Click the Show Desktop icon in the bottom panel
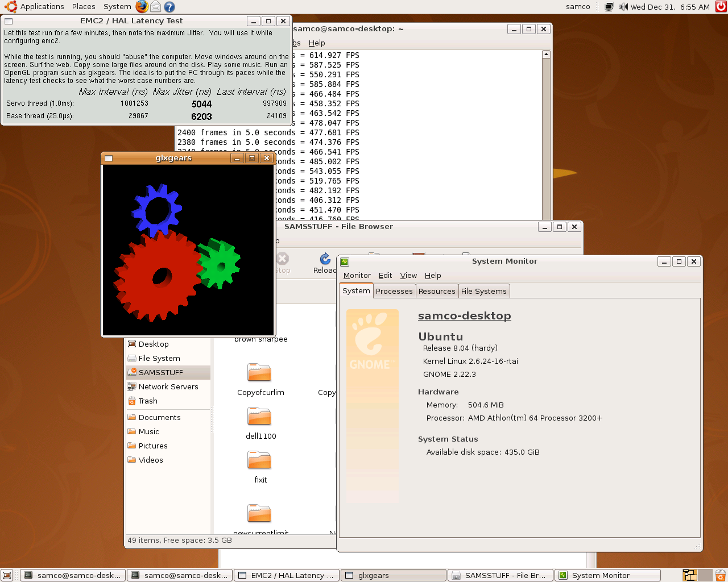Image resolution: width=728 pixels, height=582 pixels. [7, 575]
